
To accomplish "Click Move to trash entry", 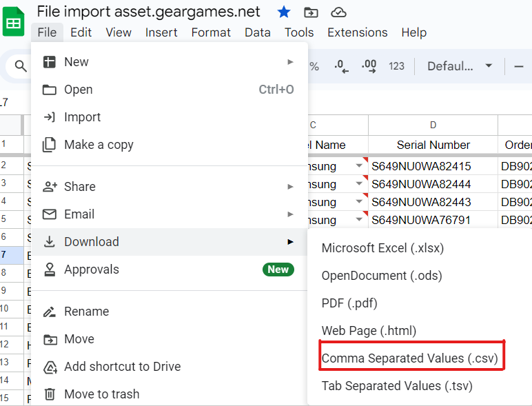I will pyautogui.click(x=101, y=394).
